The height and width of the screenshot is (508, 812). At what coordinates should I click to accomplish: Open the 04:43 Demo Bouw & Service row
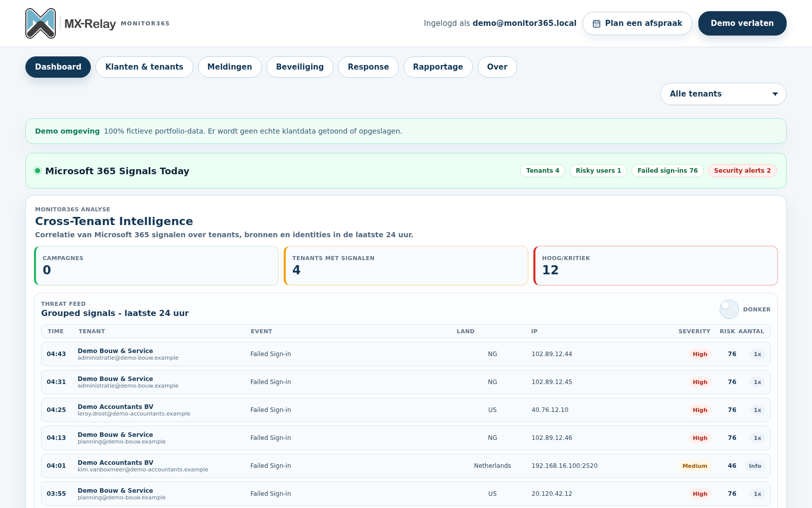click(x=406, y=354)
